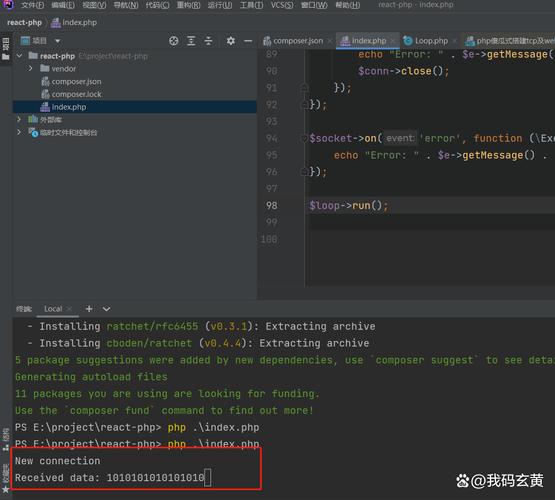This screenshot has width=555, height=500.
Task: Open the VCS(S) menu
Action: click(x=282, y=5)
